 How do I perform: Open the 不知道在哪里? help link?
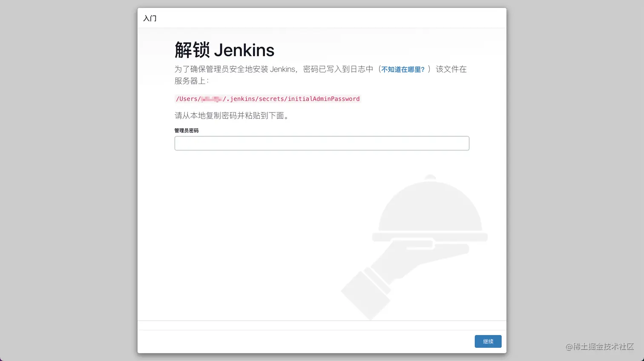click(x=403, y=69)
